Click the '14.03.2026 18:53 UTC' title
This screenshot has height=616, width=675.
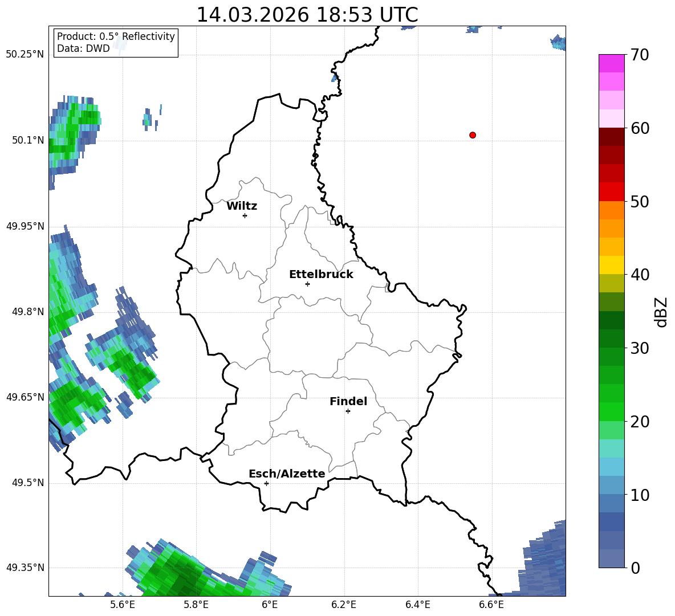pyautogui.click(x=307, y=15)
